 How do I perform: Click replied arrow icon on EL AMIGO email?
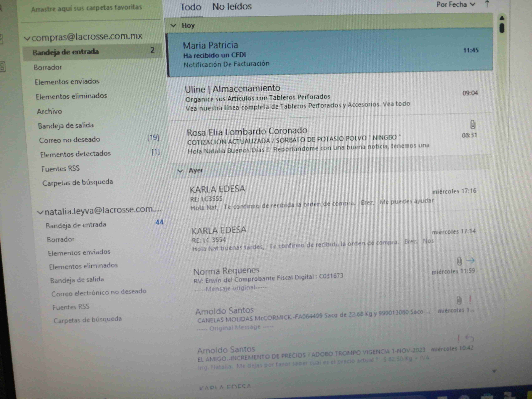click(469, 339)
